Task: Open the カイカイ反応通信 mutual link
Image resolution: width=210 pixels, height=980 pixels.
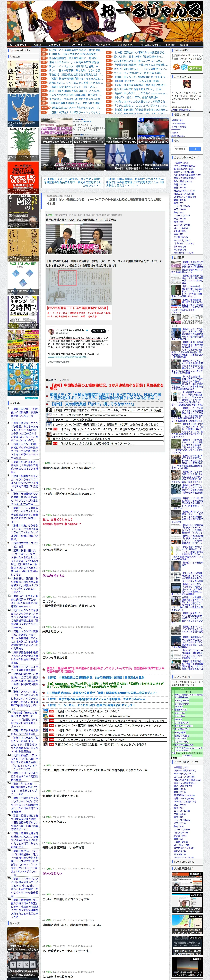Action: click(x=178, y=123)
